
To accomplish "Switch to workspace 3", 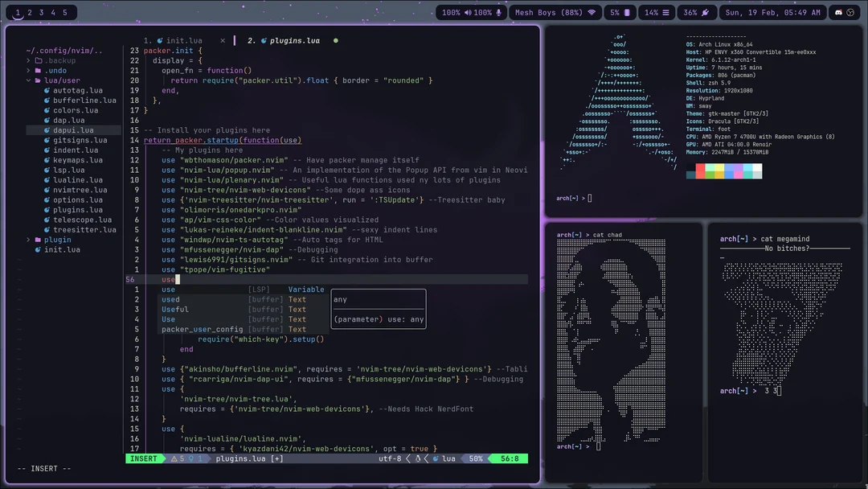I will (x=42, y=13).
